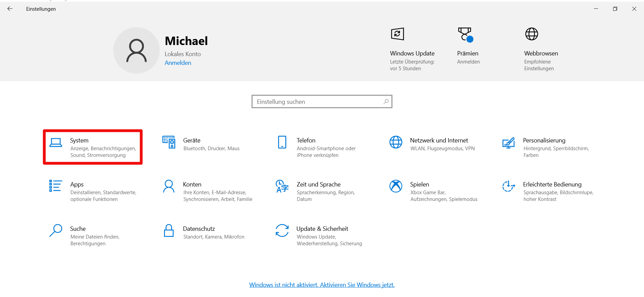The image size is (644, 297).
Task: Go back using the back arrow
Action: coord(10,9)
